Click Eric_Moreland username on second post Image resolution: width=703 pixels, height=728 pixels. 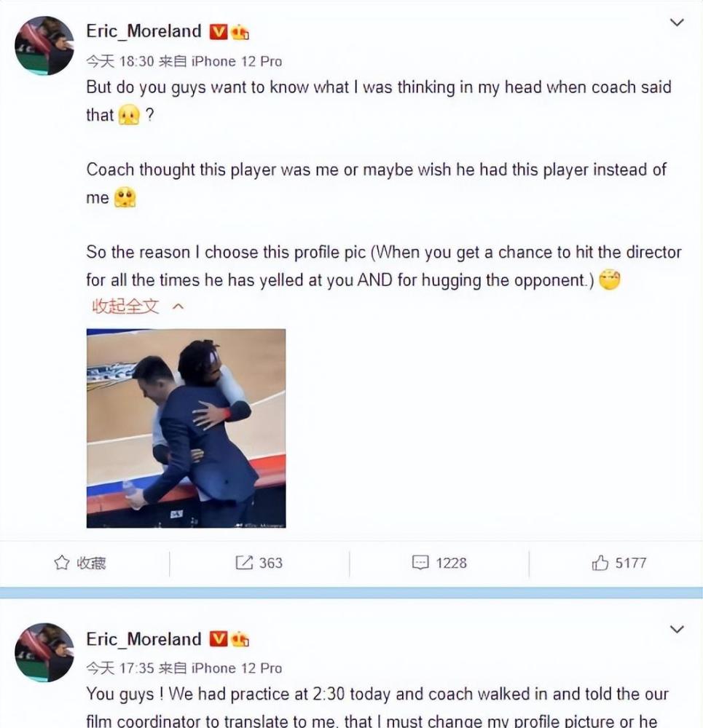click(x=144, y=639)
